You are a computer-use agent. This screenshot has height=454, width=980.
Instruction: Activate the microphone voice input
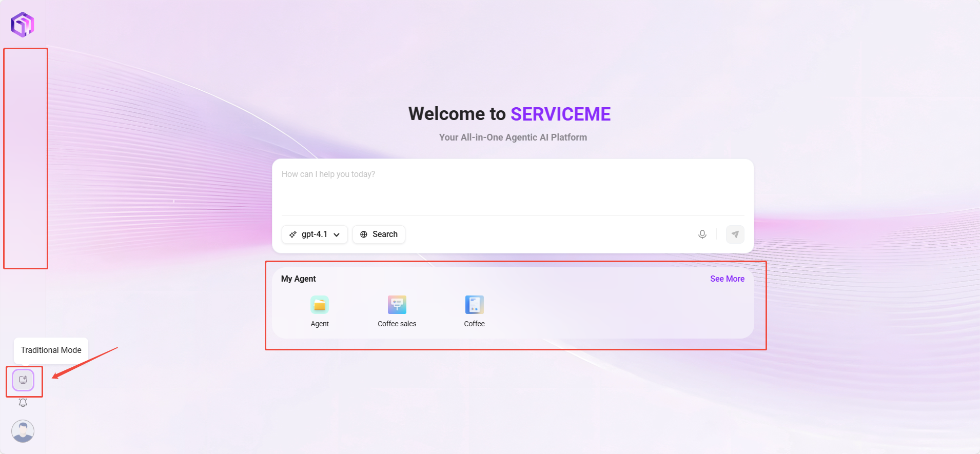(702, 234)
